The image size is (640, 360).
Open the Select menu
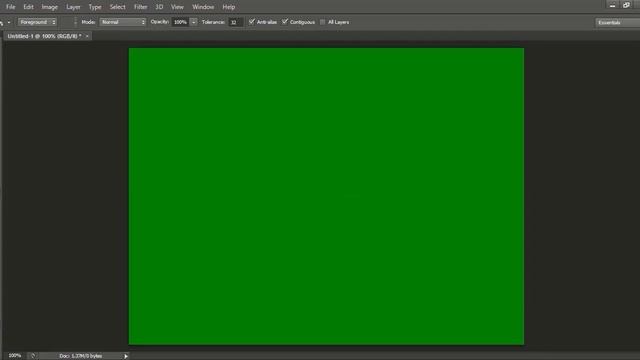pyautogui.click(x=118, y=7)
